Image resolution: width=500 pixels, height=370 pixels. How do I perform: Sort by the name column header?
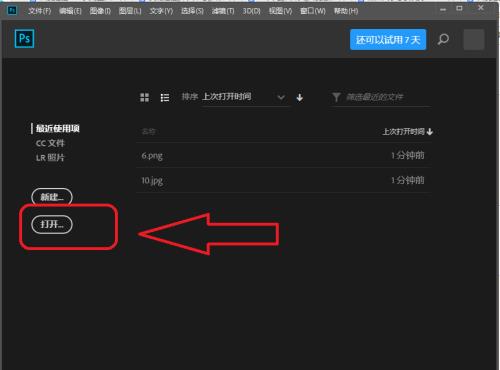(149, 131)
